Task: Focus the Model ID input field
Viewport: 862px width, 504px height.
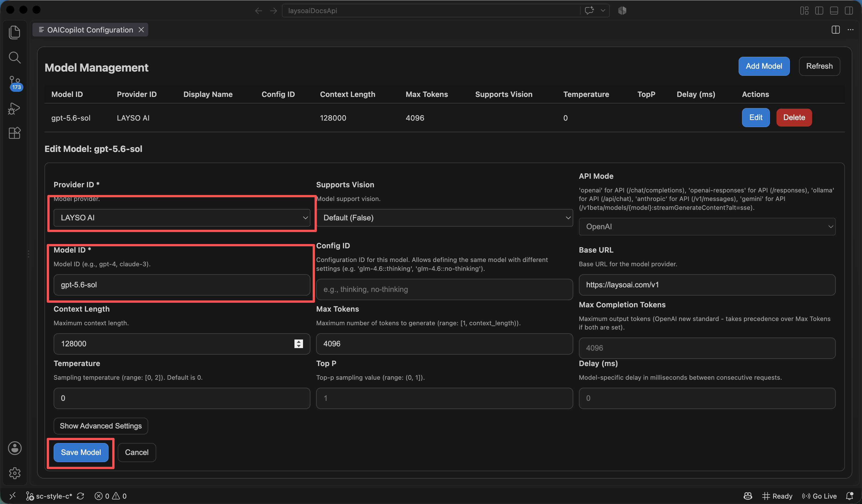Action: click(182, 285)
